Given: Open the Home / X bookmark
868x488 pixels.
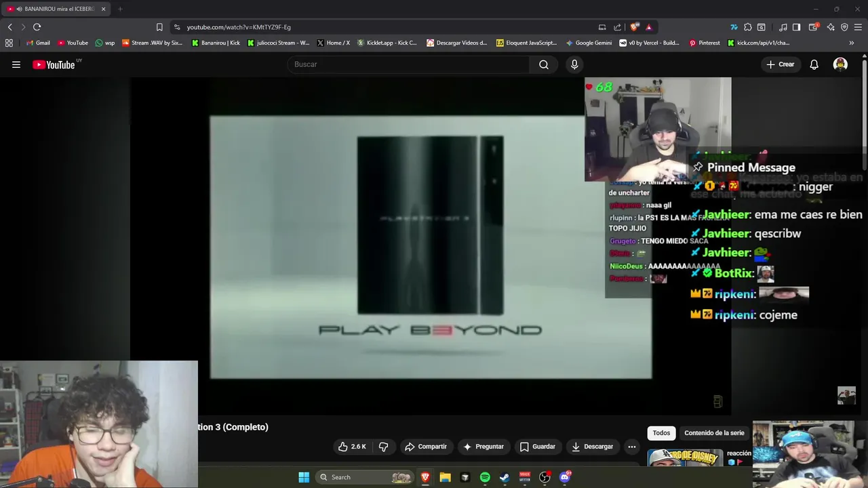Looking at the screenshot, I should click(333, 43).
